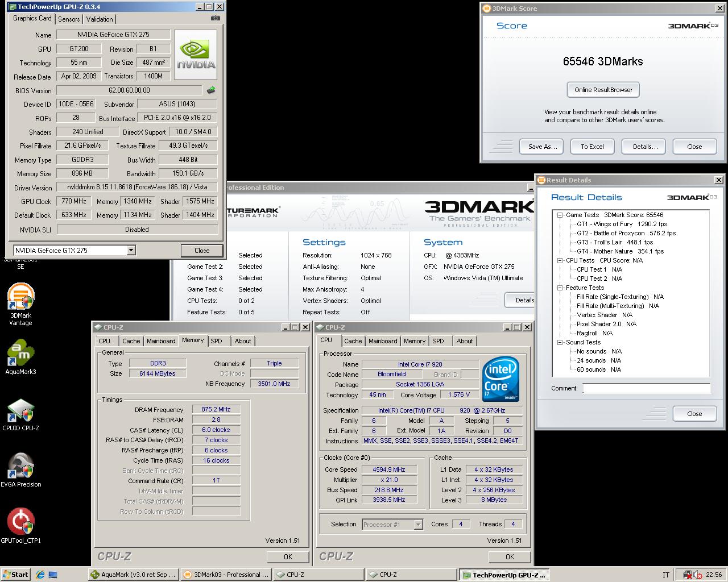Click the 65546 3DMarks score text
Viewport: 728px width, 582px height.
point(603,61)
